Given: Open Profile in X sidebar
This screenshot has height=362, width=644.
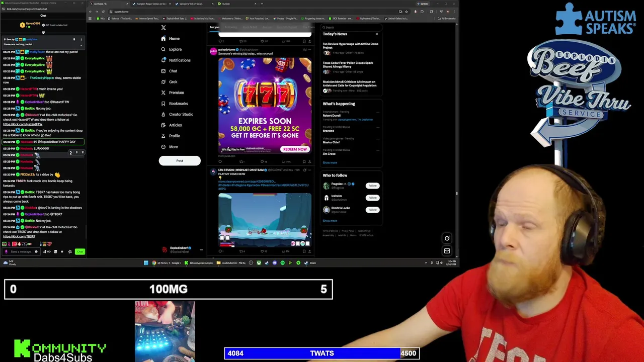Looking at the screenshot, I should point(170,136).
